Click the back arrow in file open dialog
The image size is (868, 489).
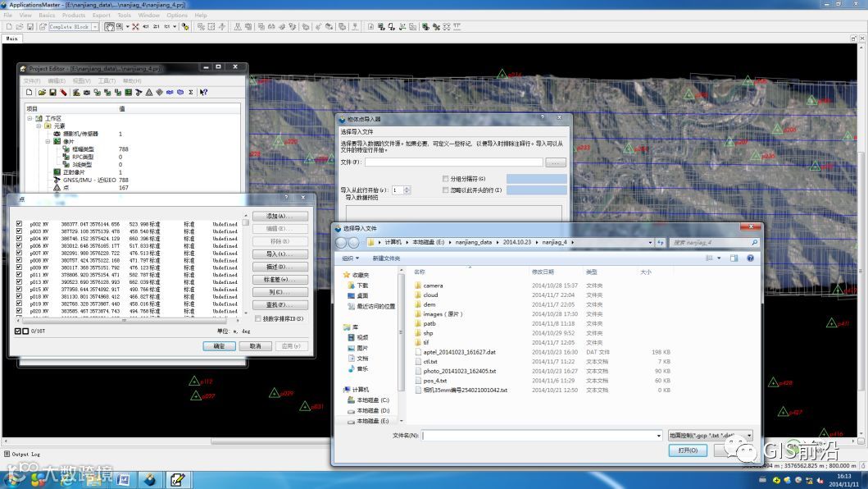click(x=341, y=243)
